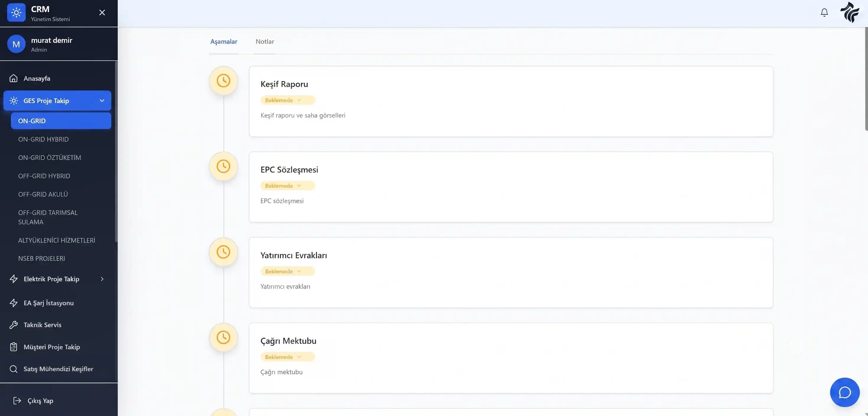Viewport: 868px width, 416px height.
Task: Click the company bird logo in the header
Action: click(x=850, y=12)
